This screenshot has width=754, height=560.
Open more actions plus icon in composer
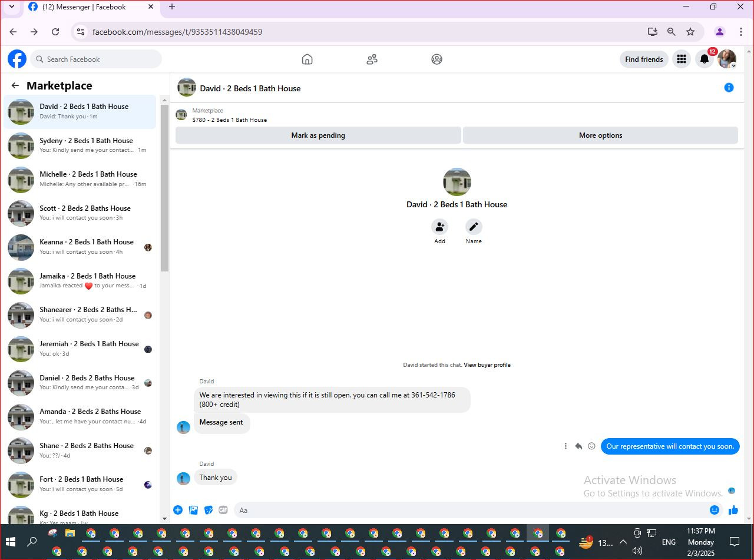178,510
